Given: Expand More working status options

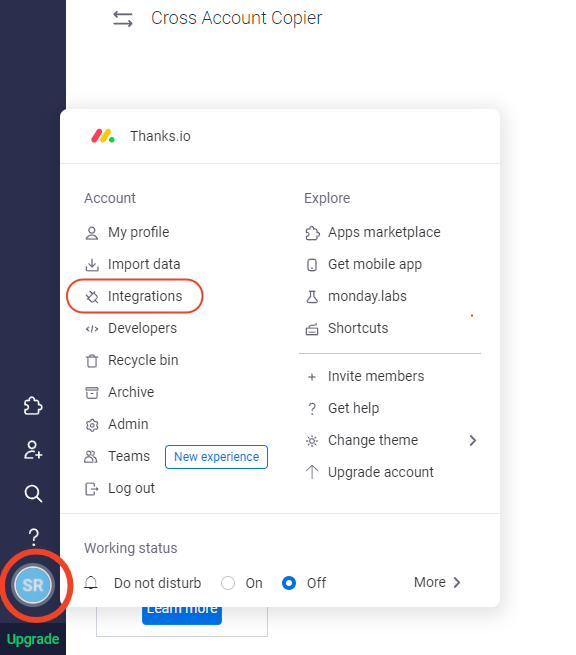Looking at the screenshot, I should 437,582.
